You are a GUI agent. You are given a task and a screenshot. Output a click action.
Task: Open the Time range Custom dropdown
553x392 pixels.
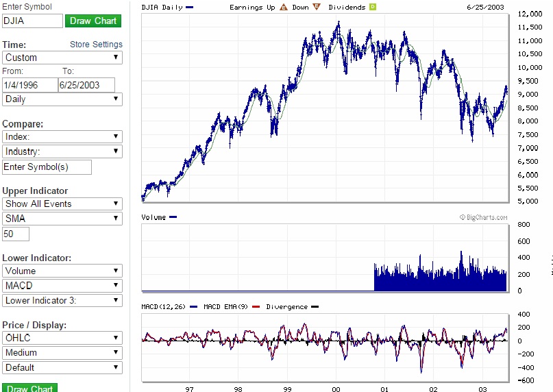click(62, 58)
